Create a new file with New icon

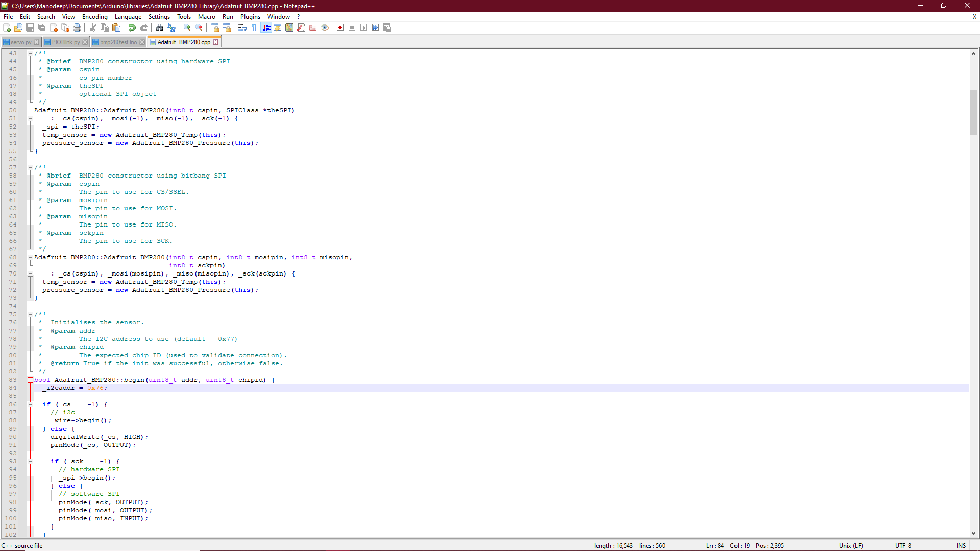[7, 28]
